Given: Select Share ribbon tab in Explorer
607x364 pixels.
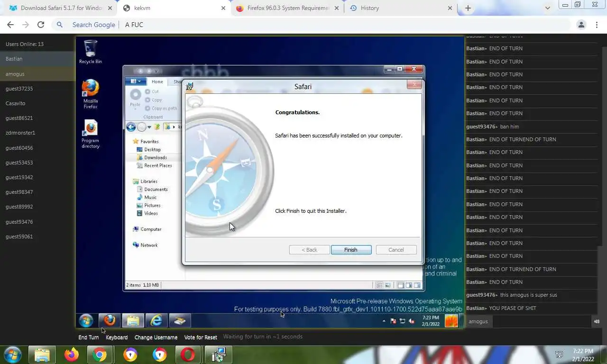Looking at the screenshot, I should click(177, 82).
